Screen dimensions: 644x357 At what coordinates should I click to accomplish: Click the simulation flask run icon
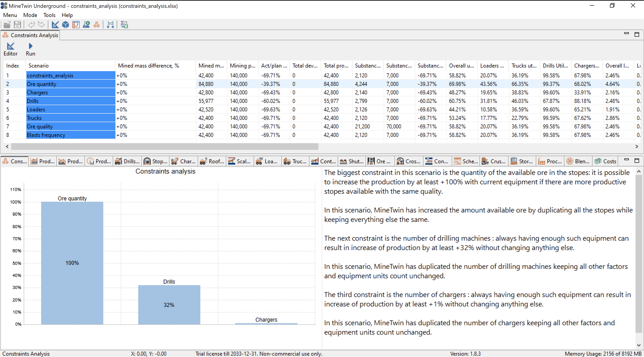coord(86,25)
